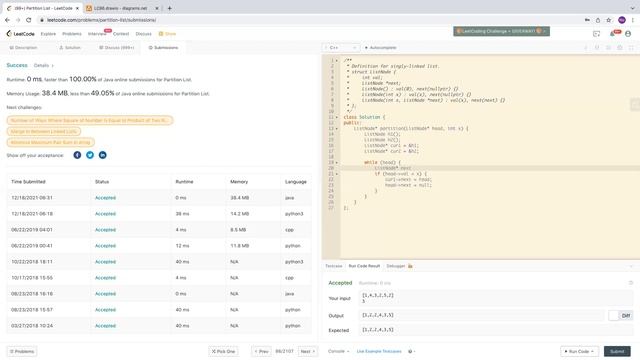Open the Store link with icon
The image size is (640, 360).
click(167, 34)
